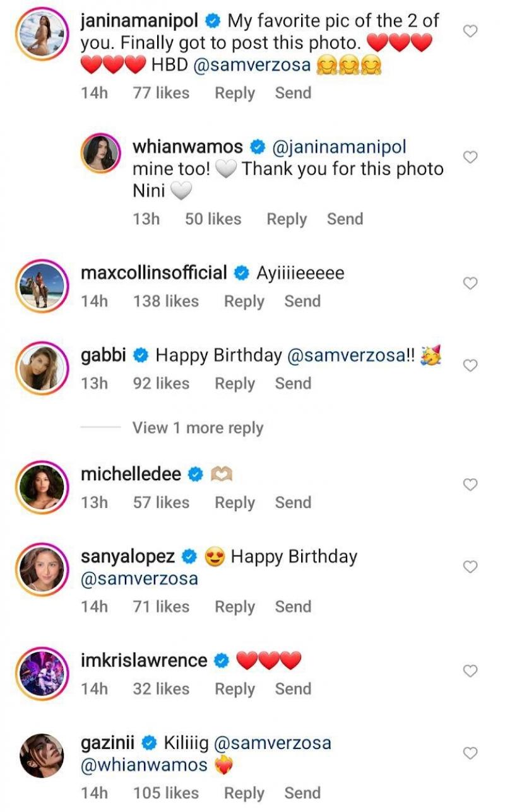
Task: Heart the gabbi birthday comment
Action: coord(470,365)
